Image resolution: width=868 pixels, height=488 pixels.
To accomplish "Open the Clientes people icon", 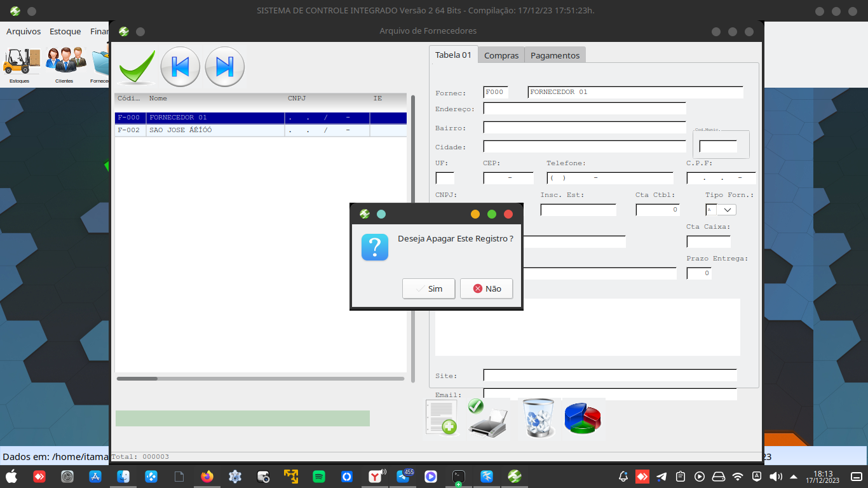I will pos(65,62).
